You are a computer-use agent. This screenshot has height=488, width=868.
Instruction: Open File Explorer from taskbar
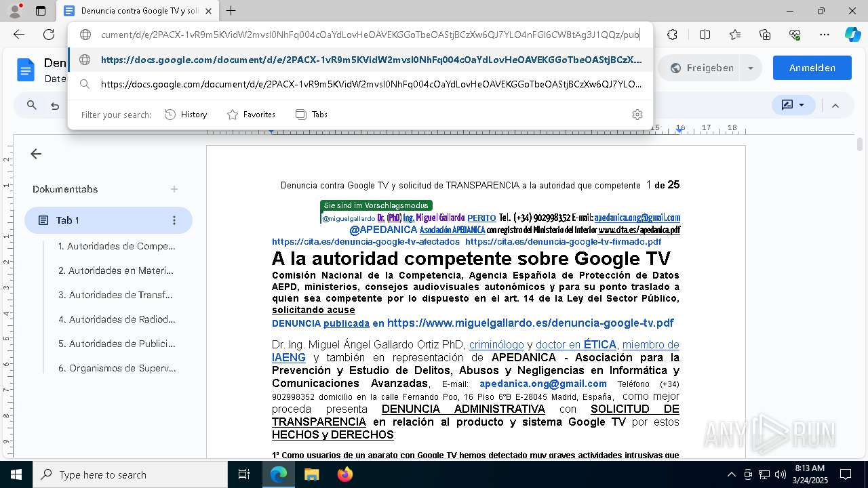[311, 474]
